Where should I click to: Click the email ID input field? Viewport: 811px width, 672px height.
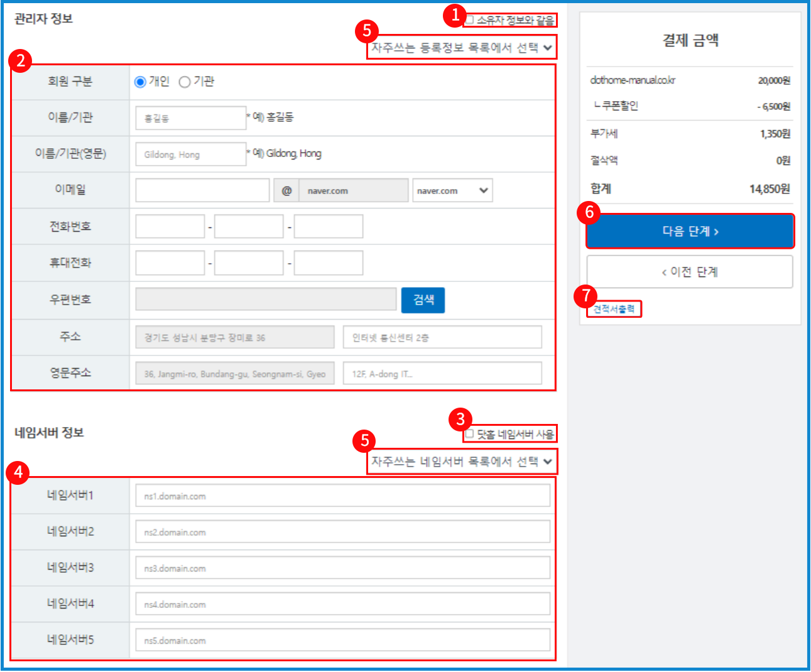(202, 191)
